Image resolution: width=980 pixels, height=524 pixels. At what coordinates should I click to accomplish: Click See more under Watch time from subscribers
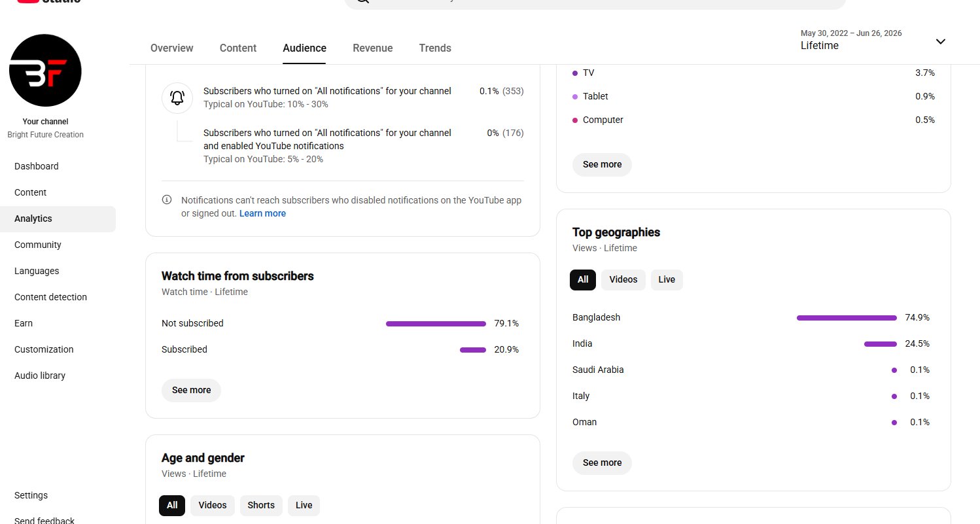[191, 390]
